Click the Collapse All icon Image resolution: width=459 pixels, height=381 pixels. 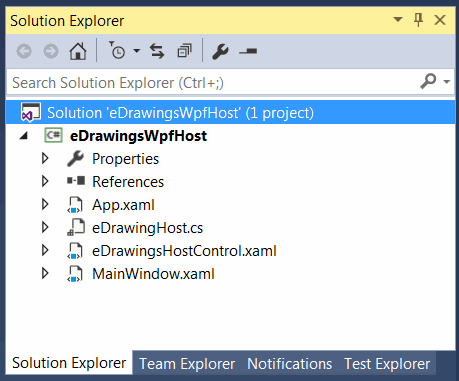click(x=184, y=51)
